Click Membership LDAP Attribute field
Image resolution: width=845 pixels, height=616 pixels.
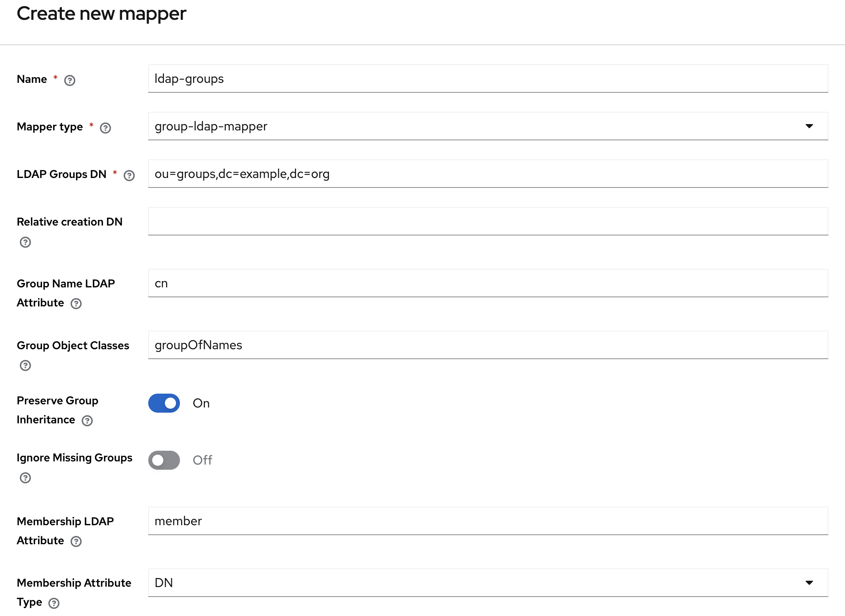pos(487,521)
